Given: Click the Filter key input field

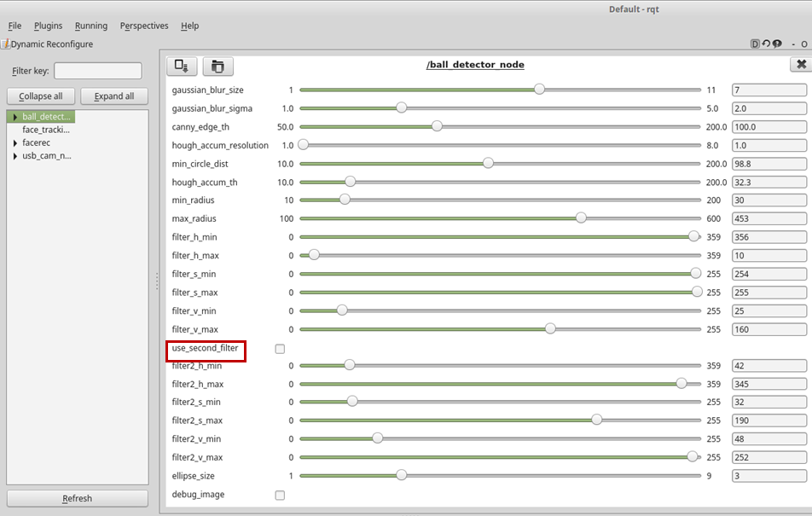Looking at the screenshot, I should click(98, 71).
